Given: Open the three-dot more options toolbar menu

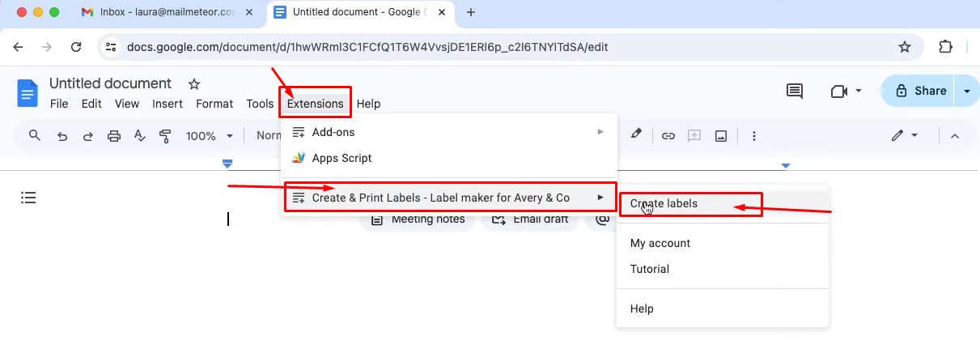Looking at the screenshot, I should [754, 136].
